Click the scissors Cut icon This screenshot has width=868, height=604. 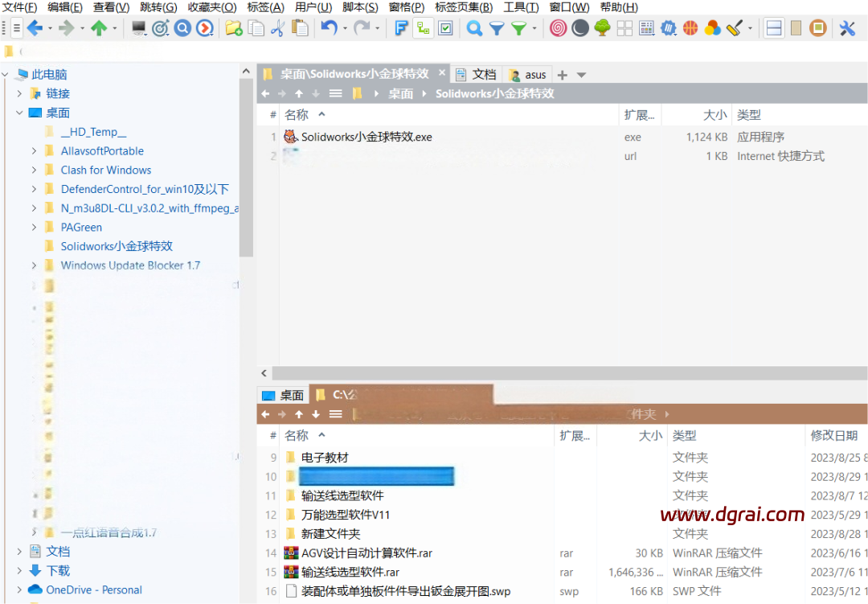coord(277,28)
